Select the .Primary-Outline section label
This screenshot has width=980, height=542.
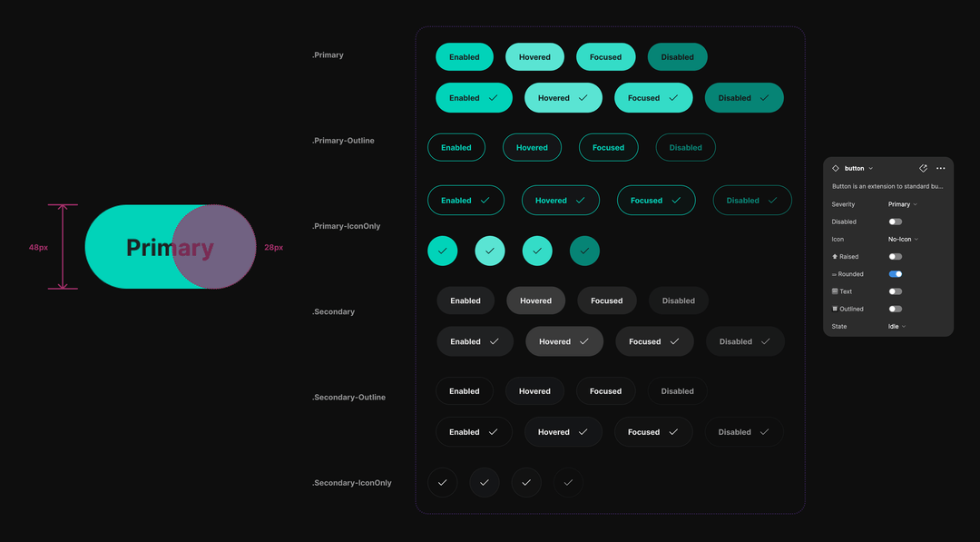pos(343,141)
